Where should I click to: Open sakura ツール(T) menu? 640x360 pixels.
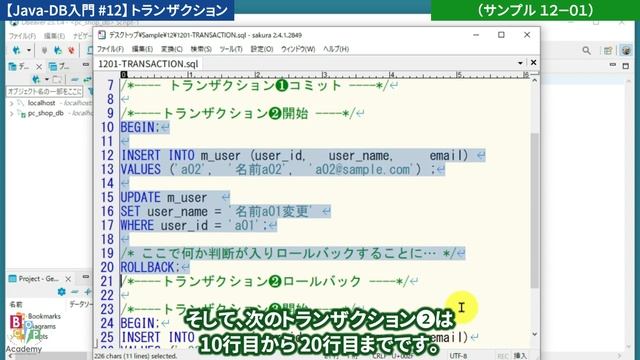coord(231,49)
